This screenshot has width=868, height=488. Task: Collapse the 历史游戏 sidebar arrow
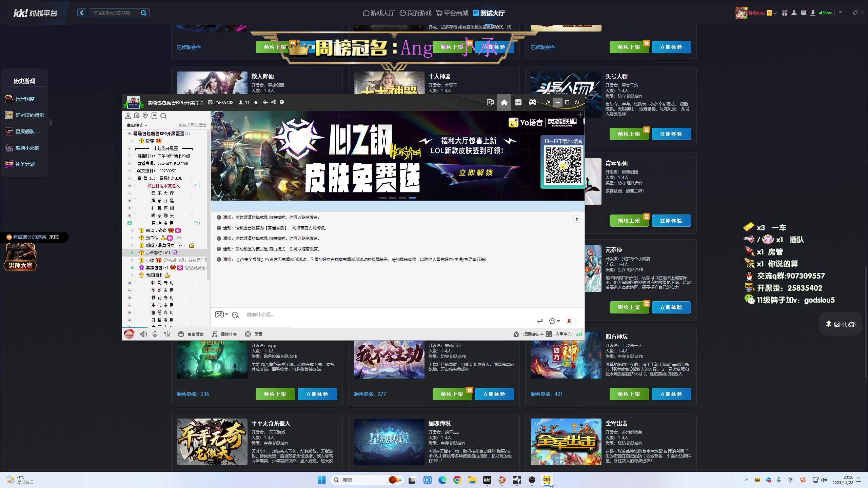click(x=51, y=123)
